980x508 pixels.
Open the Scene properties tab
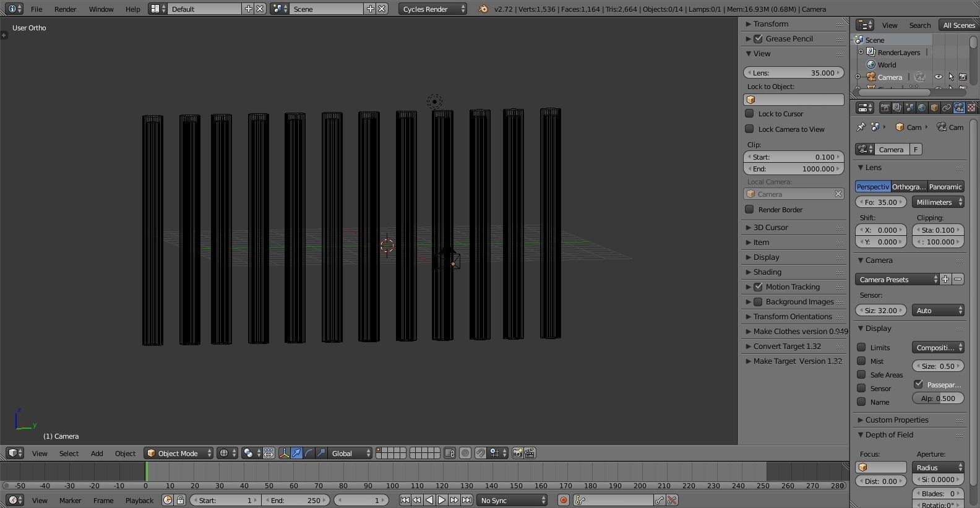click(909, 108)
